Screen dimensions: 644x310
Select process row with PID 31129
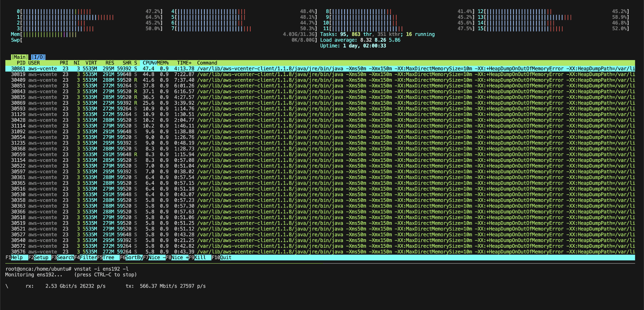320,114
